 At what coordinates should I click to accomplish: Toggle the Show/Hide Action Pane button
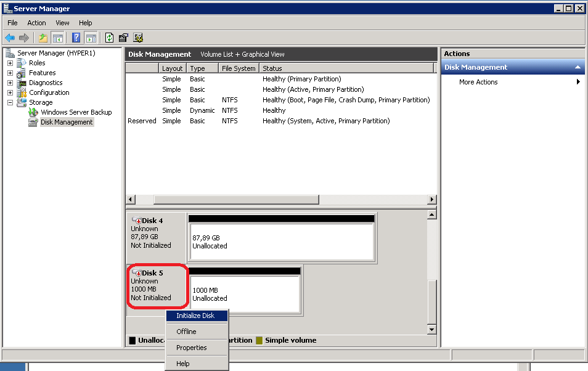(91, 38)
